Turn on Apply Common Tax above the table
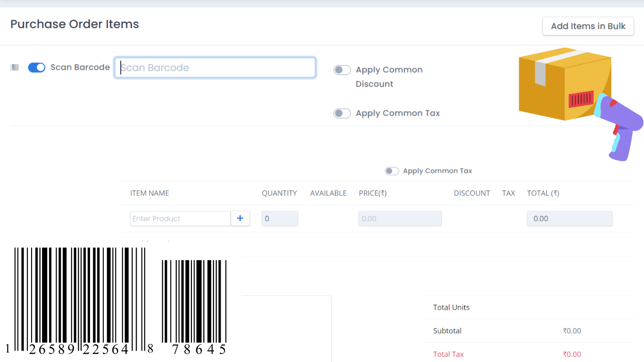The width and height of the screenshot is (644, 362). coord(391,171)
